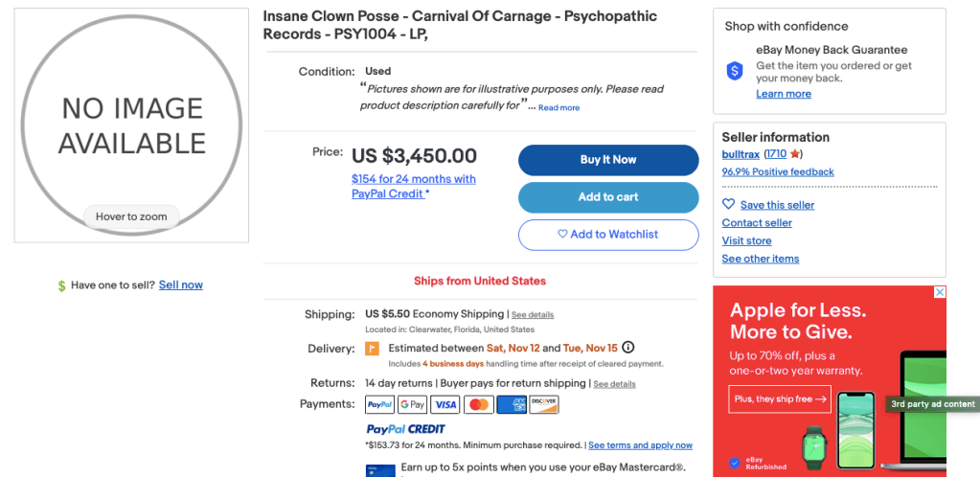The height and width of the screenshot is (477, 980).
Task: Close the Apple ad with the corner icon
Action: tap(940, 292)
